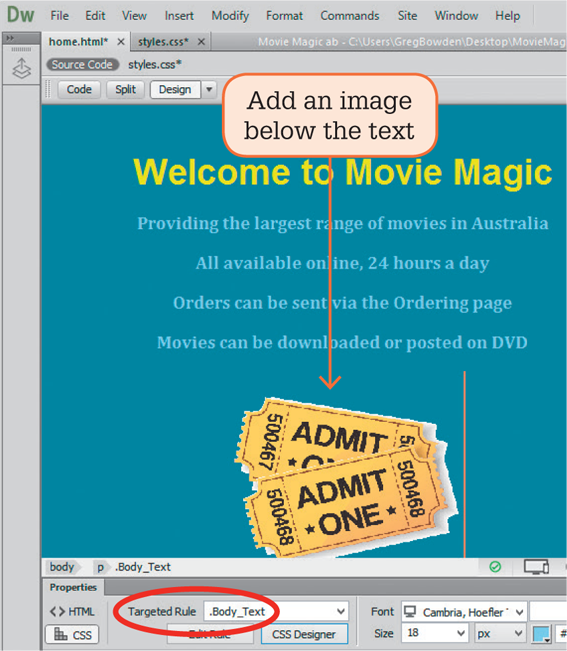Viewport: 567px width, 651px height.
Task: Switch Properties panel to CSS mode
Action: pos(72,635)
